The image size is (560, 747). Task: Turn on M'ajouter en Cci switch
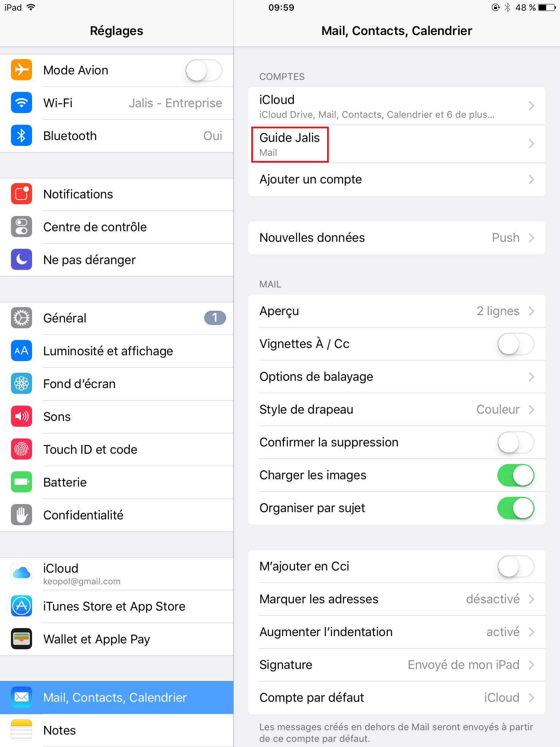click(x=516, y=566)
